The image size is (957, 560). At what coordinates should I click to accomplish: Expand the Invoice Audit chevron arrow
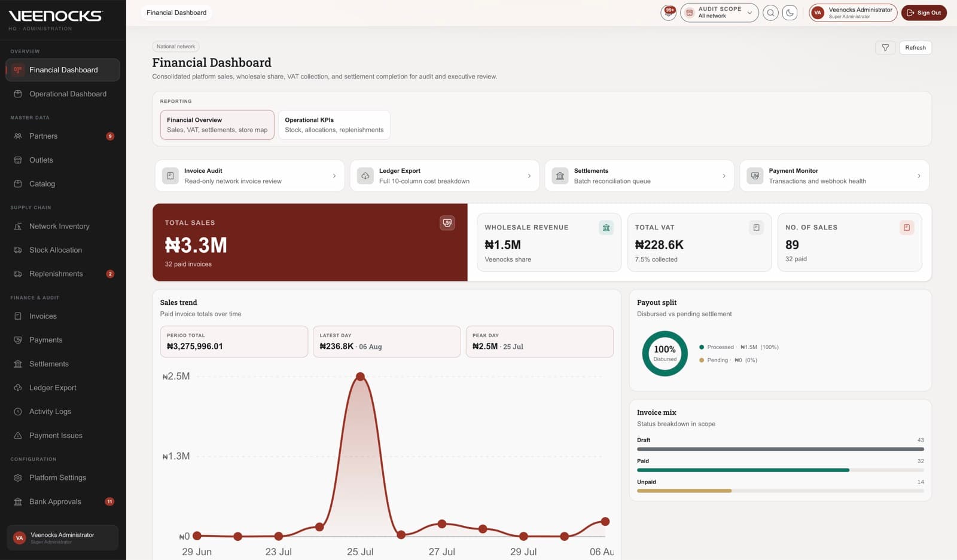coord(334,176)
